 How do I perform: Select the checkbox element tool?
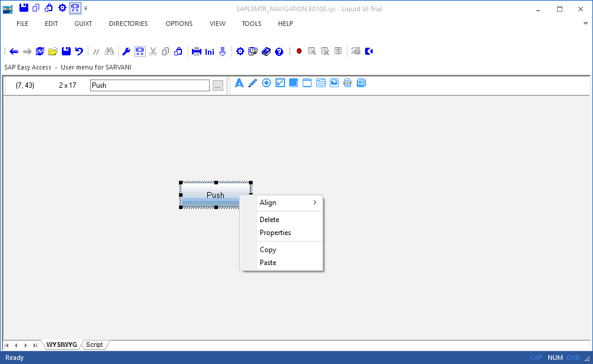[x=280, y=83]
